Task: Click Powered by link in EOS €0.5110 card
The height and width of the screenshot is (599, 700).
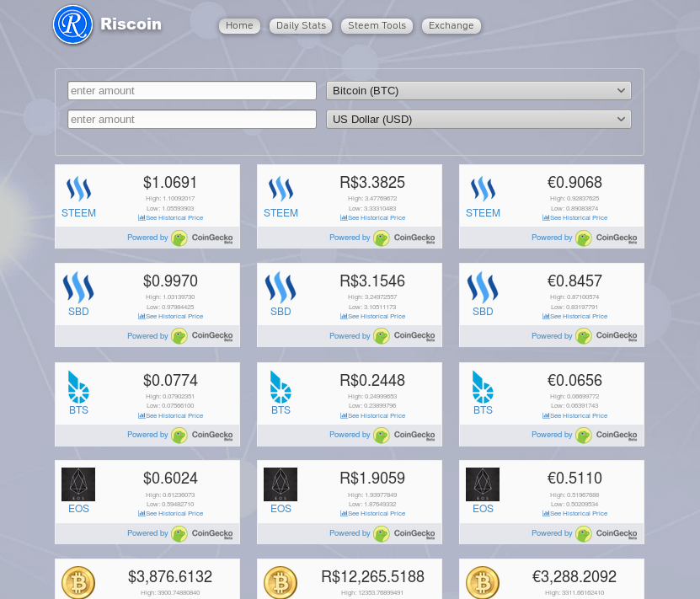Action: [x=552, y=533]
